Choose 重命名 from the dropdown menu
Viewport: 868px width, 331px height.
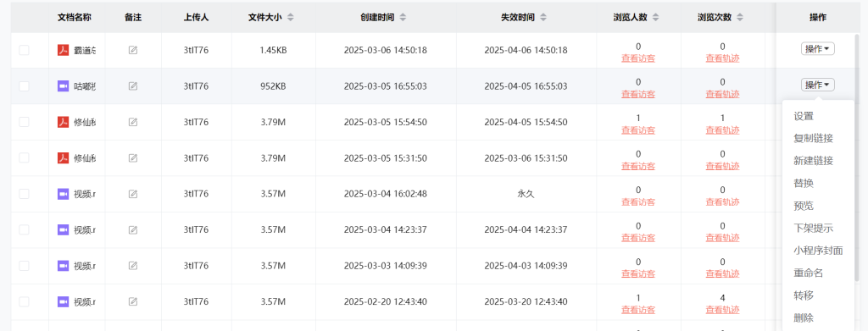[x=808, y=273]
